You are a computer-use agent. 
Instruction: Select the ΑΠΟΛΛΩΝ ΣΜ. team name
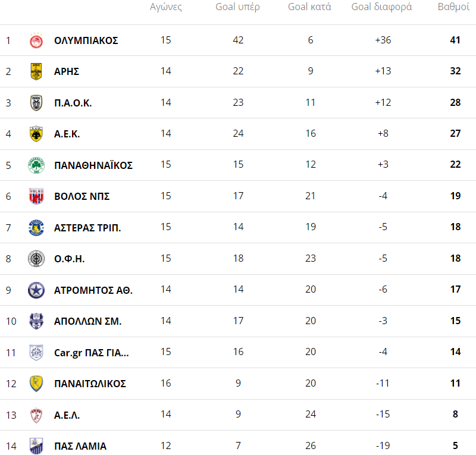tap(87, 321)
